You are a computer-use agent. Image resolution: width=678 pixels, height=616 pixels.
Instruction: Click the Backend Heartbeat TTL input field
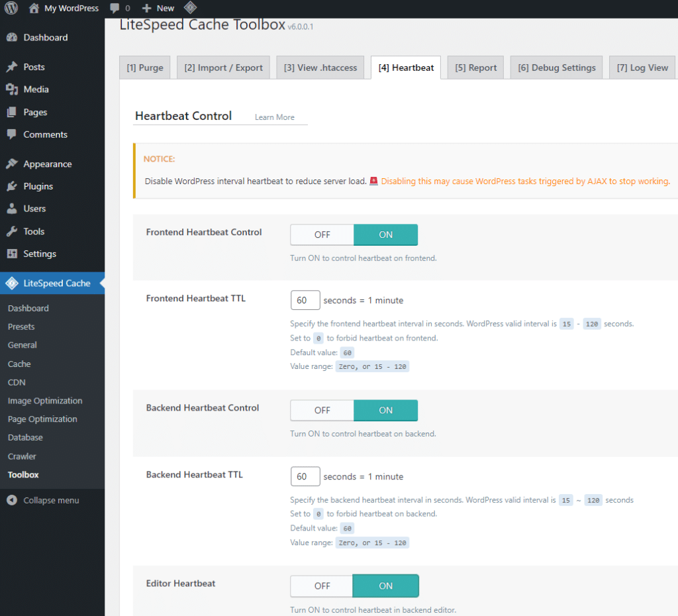[305, 476]
